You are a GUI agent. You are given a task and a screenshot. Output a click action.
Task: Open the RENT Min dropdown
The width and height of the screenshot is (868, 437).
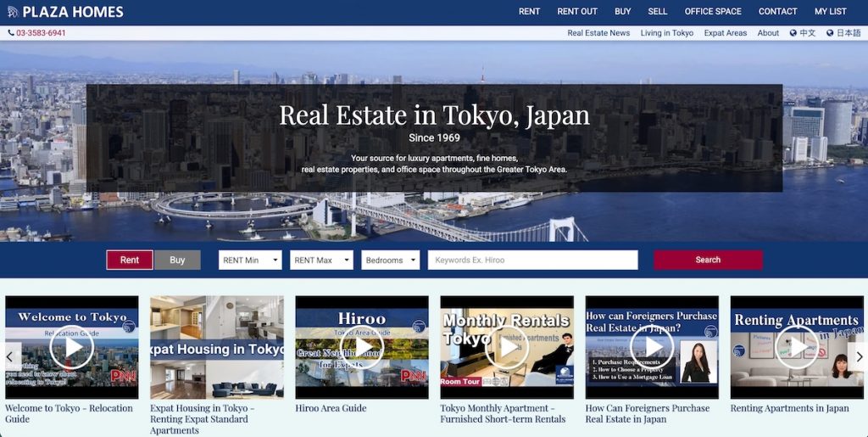point(250,260)
